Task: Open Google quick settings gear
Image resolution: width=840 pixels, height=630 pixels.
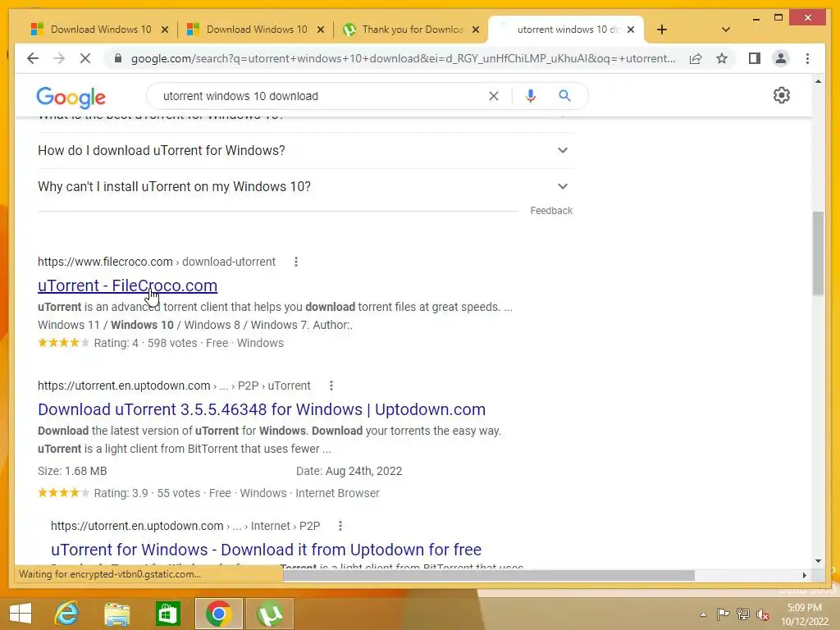Action: click(781, 95)
